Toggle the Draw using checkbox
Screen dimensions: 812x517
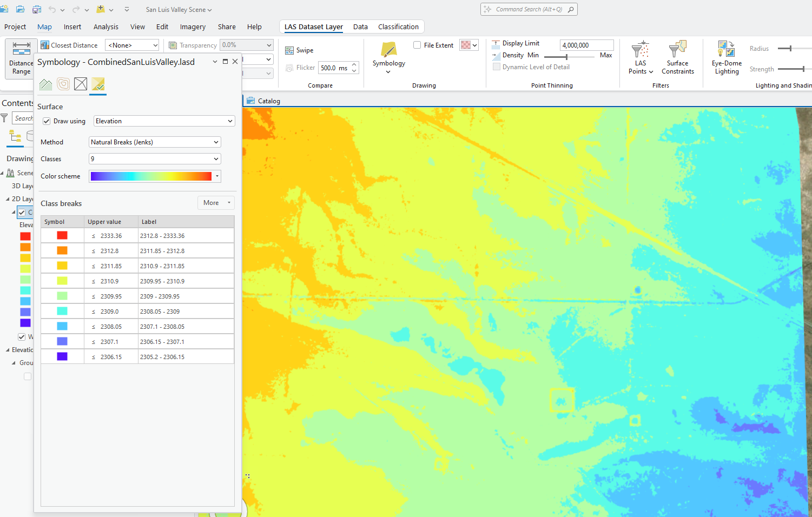(47, 121)
